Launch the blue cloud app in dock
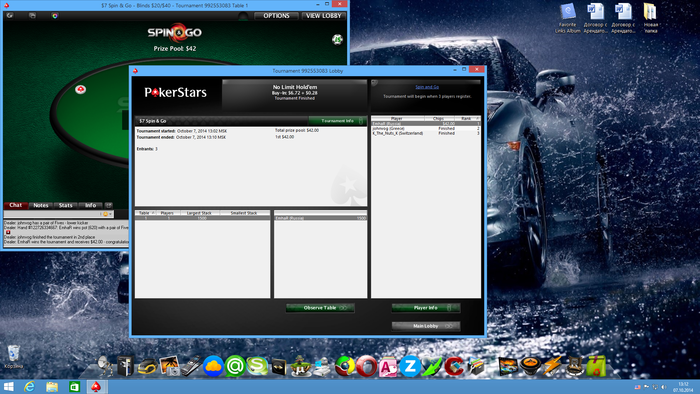The height and width of the screenshot is (394, 700). point(213,367)
